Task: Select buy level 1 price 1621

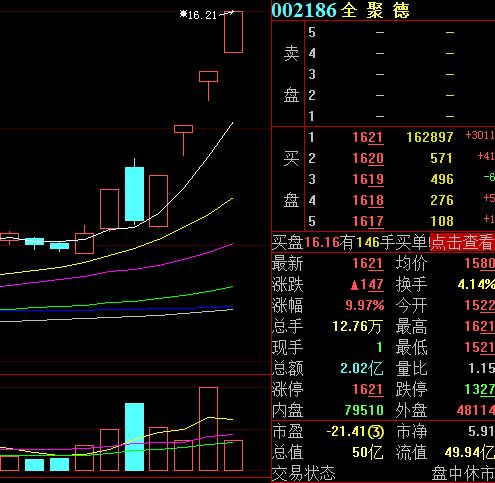Action: point(368,137)
